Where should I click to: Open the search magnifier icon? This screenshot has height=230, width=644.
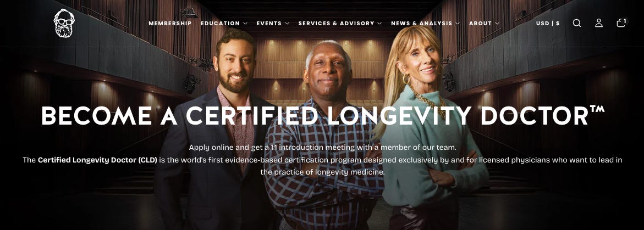click(x=577, y=23)
